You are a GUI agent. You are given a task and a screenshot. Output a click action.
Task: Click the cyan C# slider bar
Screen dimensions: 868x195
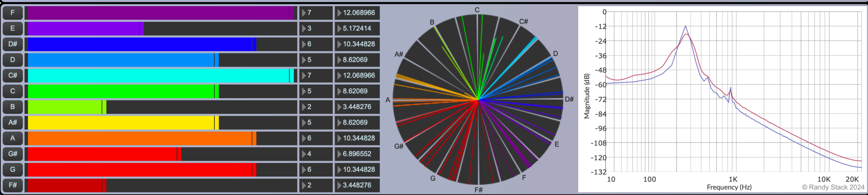160,75
